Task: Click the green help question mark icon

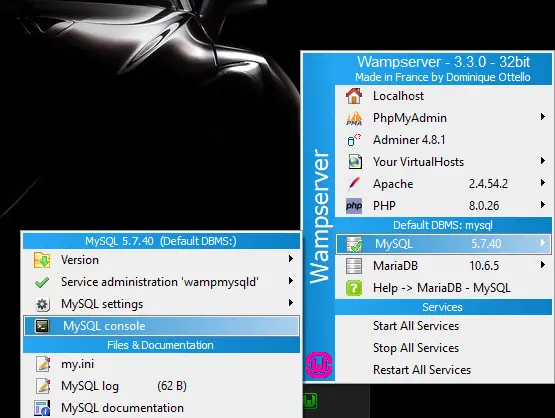Action: pos(354,288)
